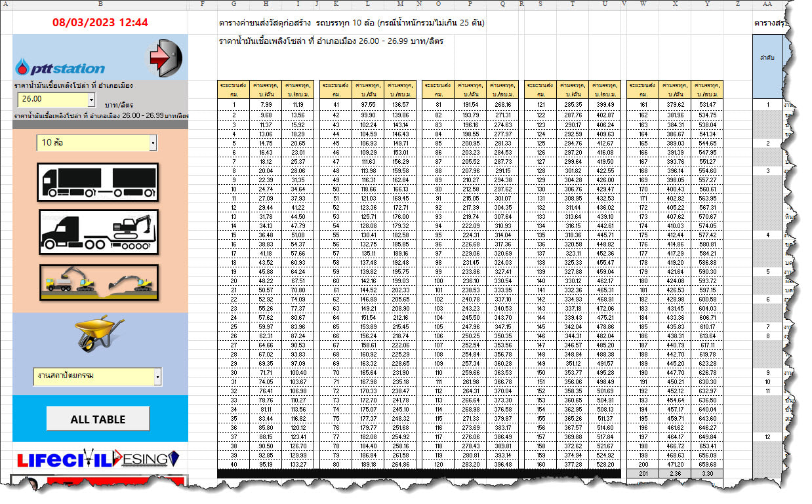Select the cell with value 11.19
Image resolution: width=812 pixels, height=504 pixels.
[298, 105]
